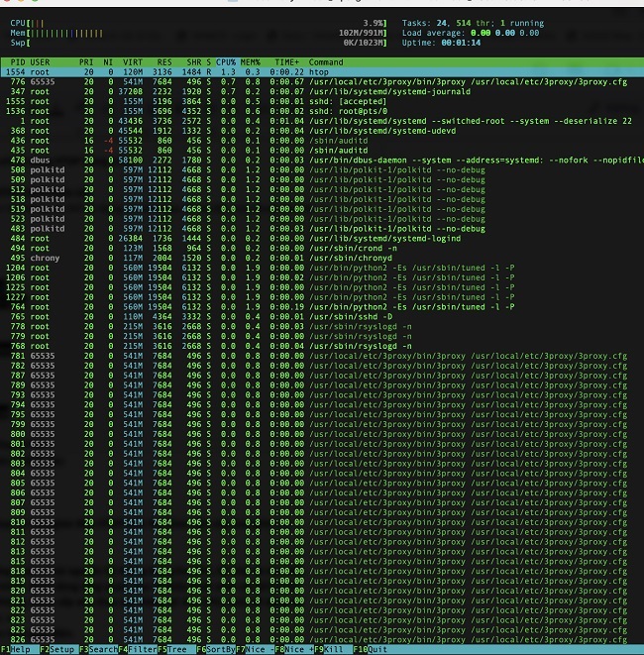Click the 3.9% CPU percentage reading
The width and height of the screenshot is (644, 655).
[x=373, y=23]
